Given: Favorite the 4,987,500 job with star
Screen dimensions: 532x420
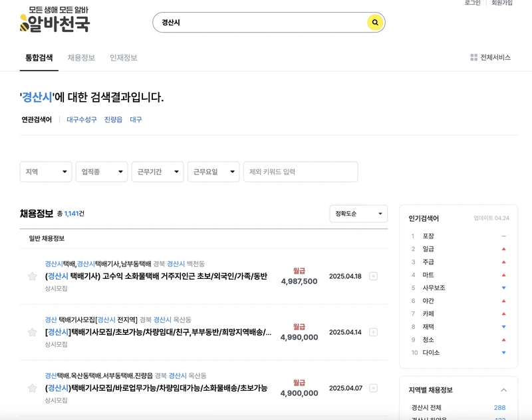Looking at the screenshot, I should coord(32,276).
